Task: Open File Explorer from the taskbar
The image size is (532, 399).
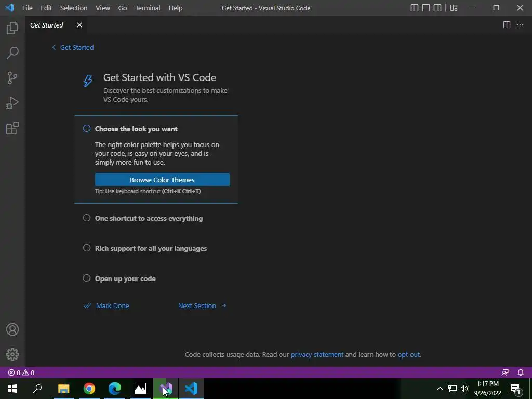Action: [63, 389]
